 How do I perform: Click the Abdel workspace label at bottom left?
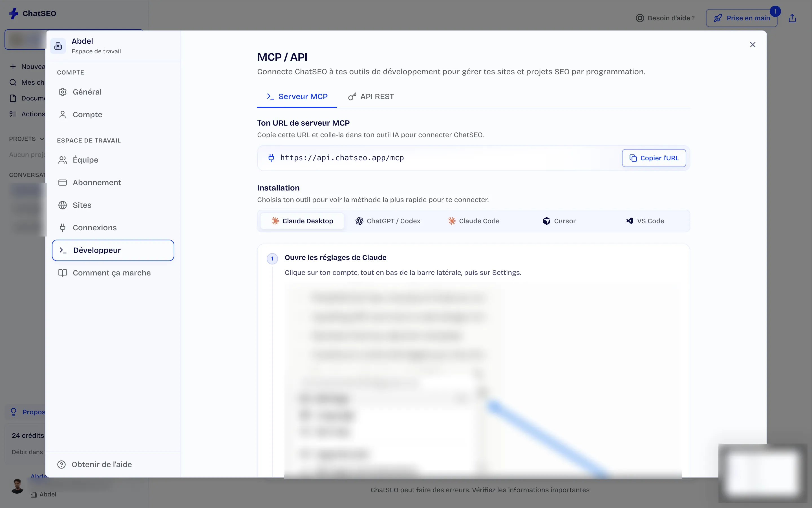point(44,494)
